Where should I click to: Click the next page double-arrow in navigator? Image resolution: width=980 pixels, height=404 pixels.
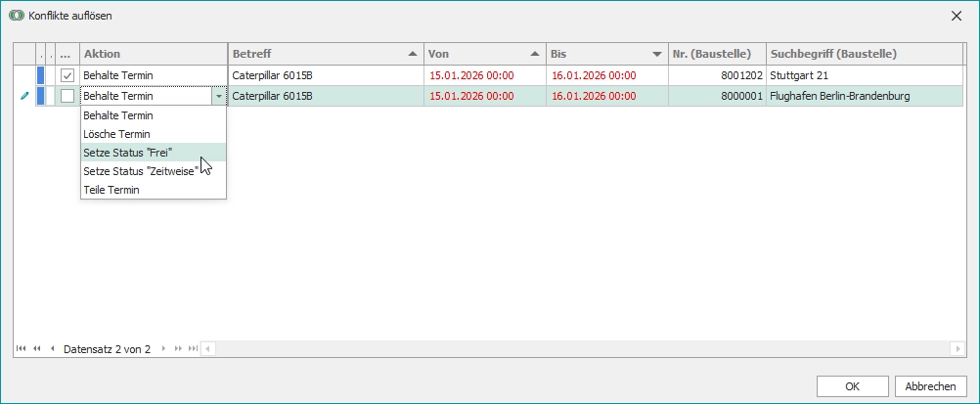[178, 348]
